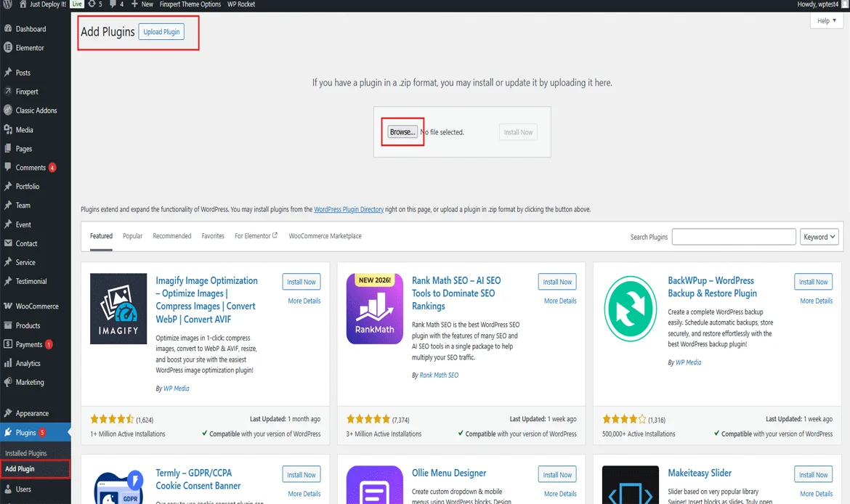Image resolution: width=850 pixels, height=504 pixels.
Task: Open the WooCommerce Marketplace tab
Action: pos(325,236)
